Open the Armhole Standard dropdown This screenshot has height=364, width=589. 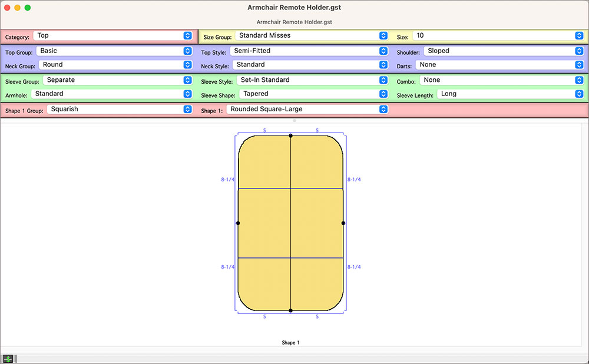coord(111,94)
